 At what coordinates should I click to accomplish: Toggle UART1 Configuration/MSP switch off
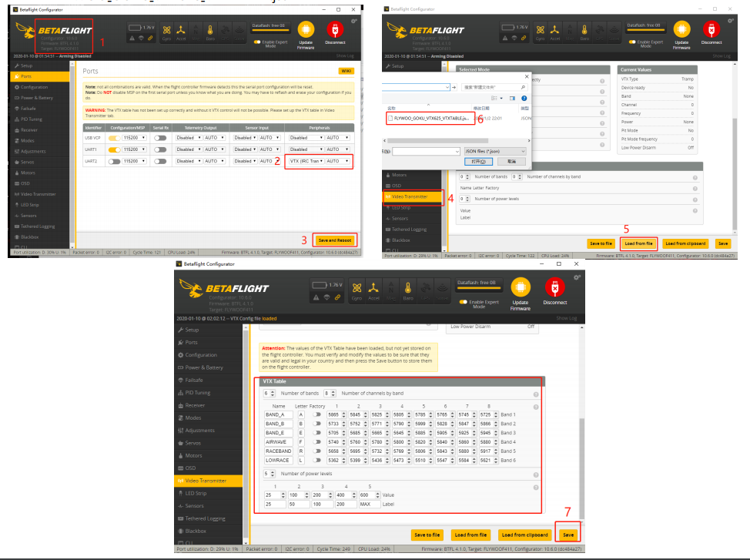(x=114, y=149)
